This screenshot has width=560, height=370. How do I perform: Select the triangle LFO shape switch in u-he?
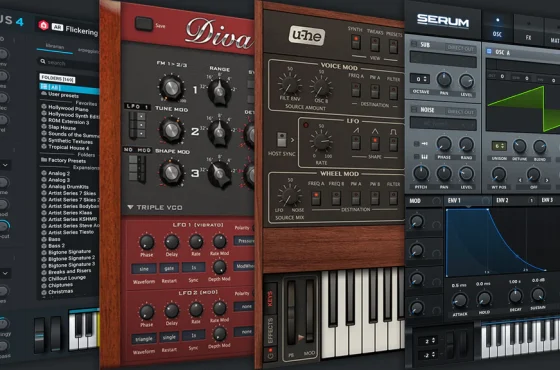[375, 144]
